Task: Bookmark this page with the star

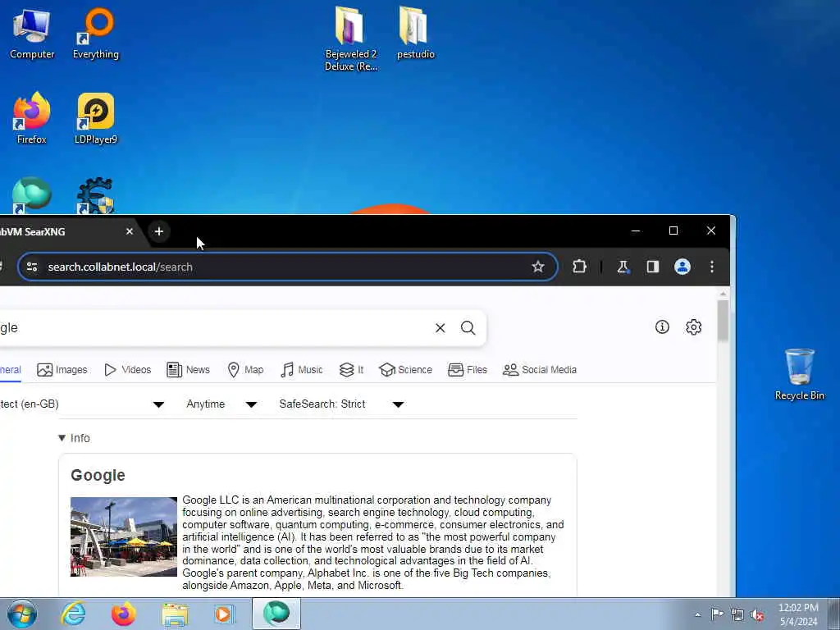Action: click(538, 267)
